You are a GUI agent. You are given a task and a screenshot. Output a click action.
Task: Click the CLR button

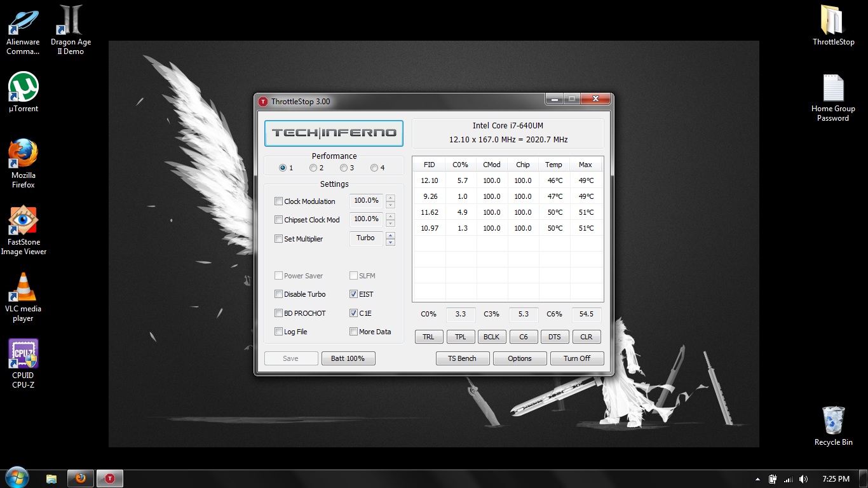(x=587, y=337)
